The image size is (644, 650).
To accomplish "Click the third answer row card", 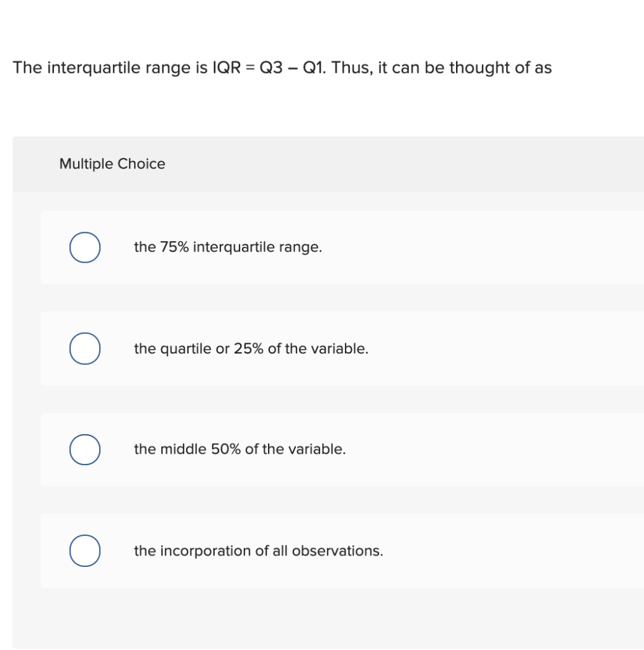I will [x=343, y=449].
